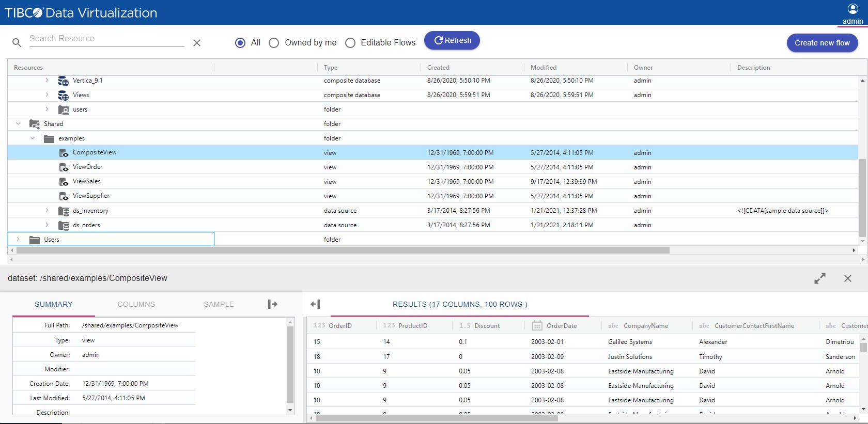The height and width of the screenshot is (424, 868).
Task: Collapse the results panel with arrow icon
Action: [x=315, y=304]
